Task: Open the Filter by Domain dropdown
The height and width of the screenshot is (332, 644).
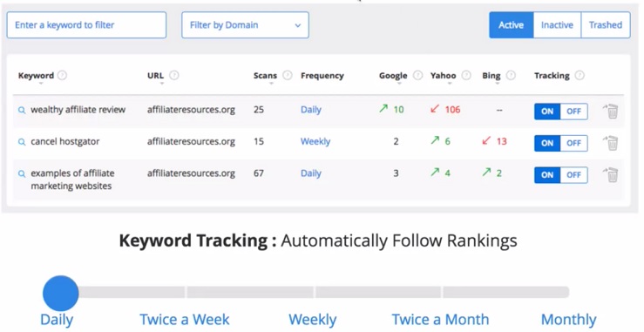Action: 245,25
